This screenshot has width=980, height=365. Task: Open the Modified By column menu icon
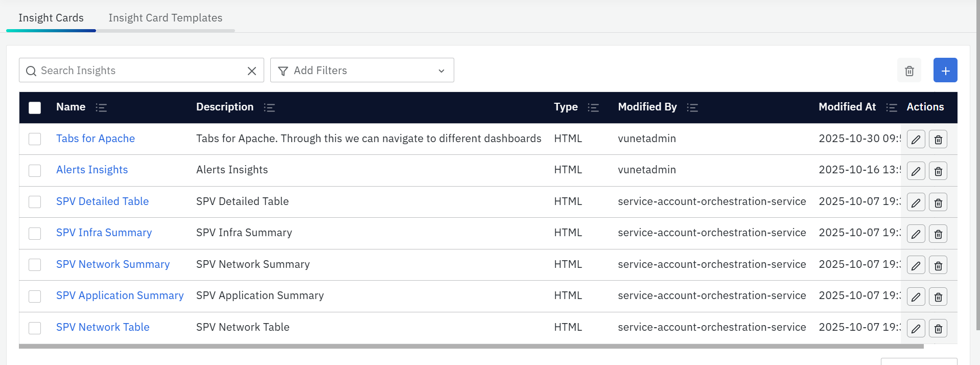692,107
